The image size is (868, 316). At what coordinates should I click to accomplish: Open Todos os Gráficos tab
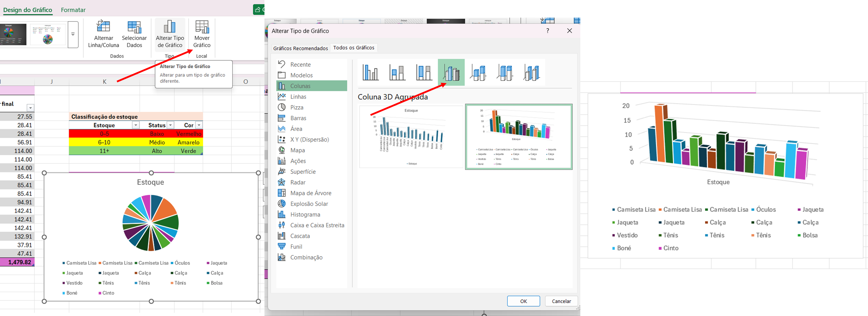tap(354, 48)
